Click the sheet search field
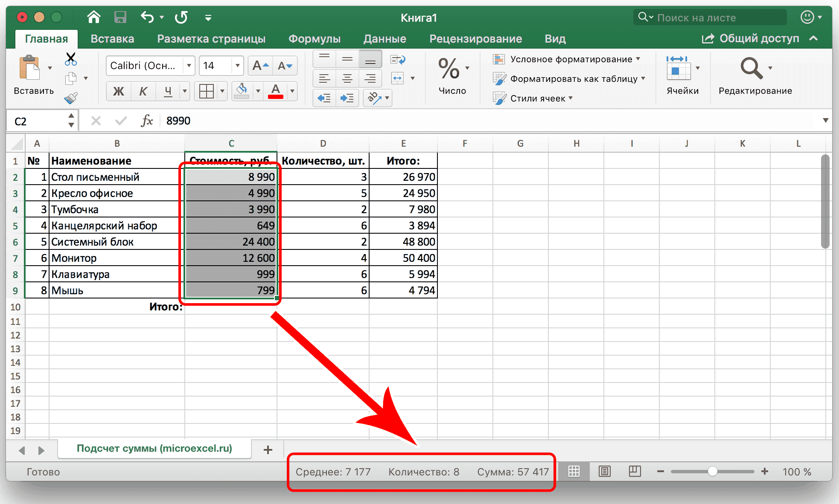The width and height of the screenshot is (839, 504). [x=711, y=17]
